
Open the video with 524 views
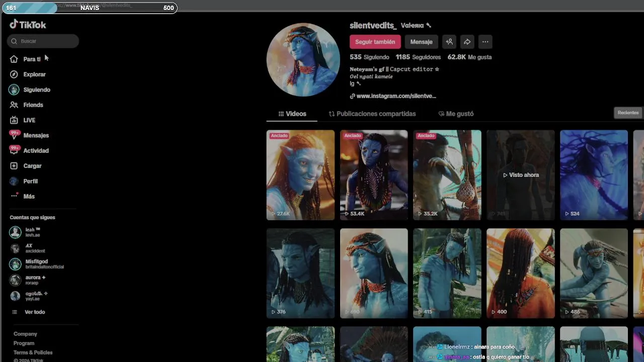coord(594,175)
